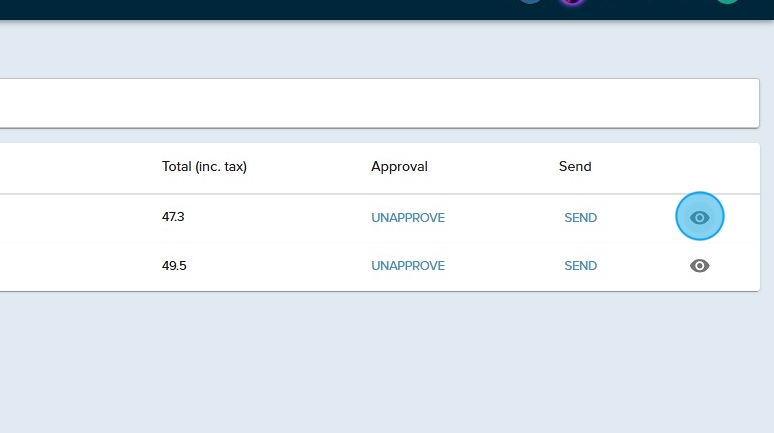Open the green user avatar in the top bar

coord(727,2)
